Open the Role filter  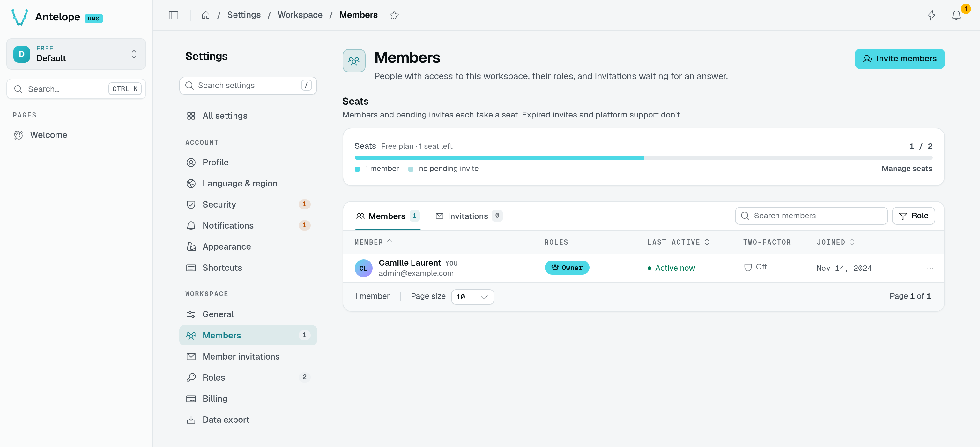pyautogui.click(x=913, y=216)
